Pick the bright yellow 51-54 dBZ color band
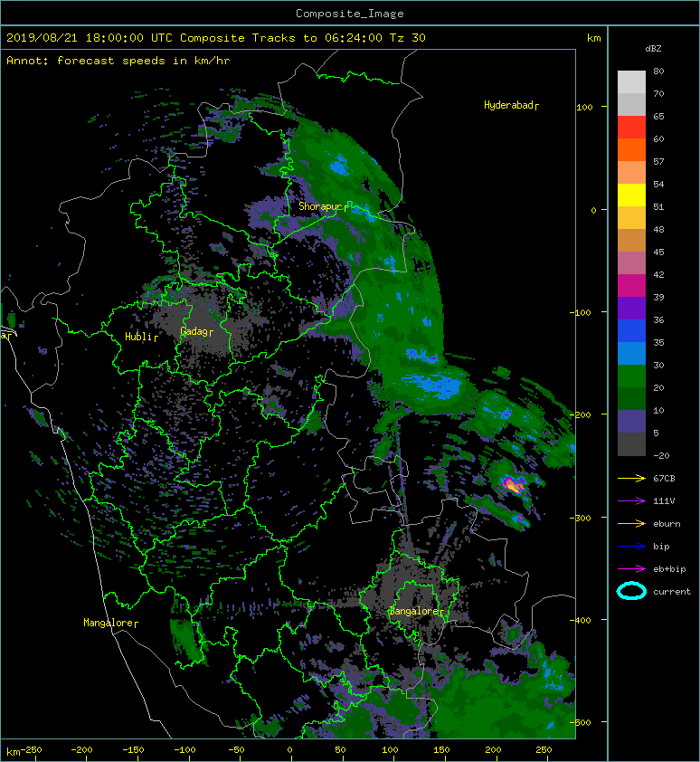 (x=631, y=195)
